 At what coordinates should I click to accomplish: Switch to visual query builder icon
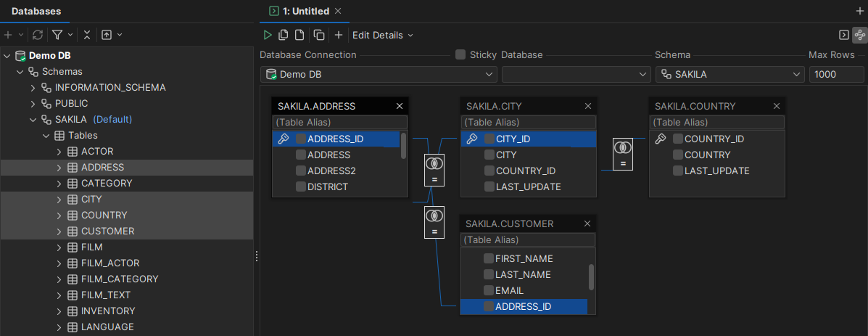[x=860, y=35]
